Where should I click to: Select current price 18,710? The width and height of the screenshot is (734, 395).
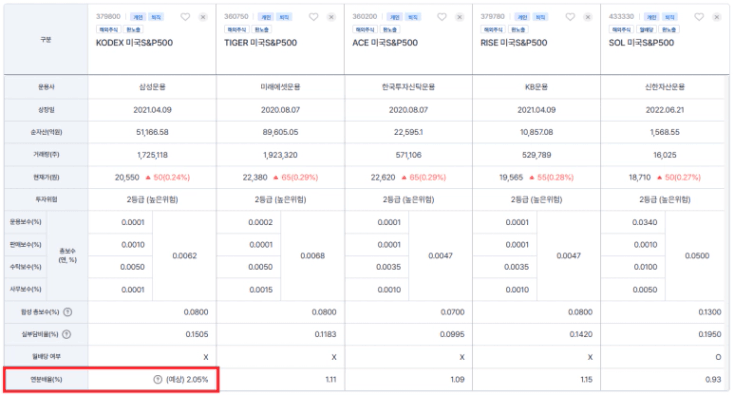point(640,177)
